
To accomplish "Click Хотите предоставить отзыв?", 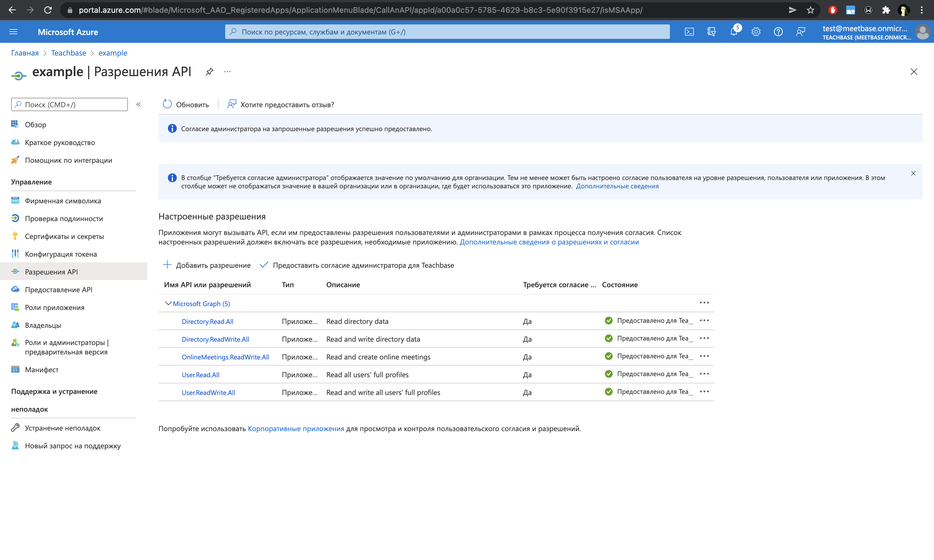I will pos(280,104).
